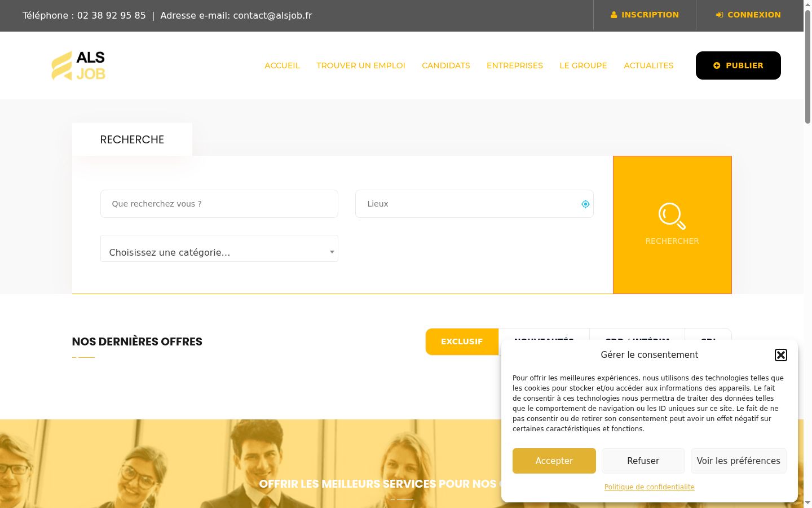The image size is (812, 508).
Task: Click the magnifying glass search icon
Action: pyautogui.click(x=672, y=216)
